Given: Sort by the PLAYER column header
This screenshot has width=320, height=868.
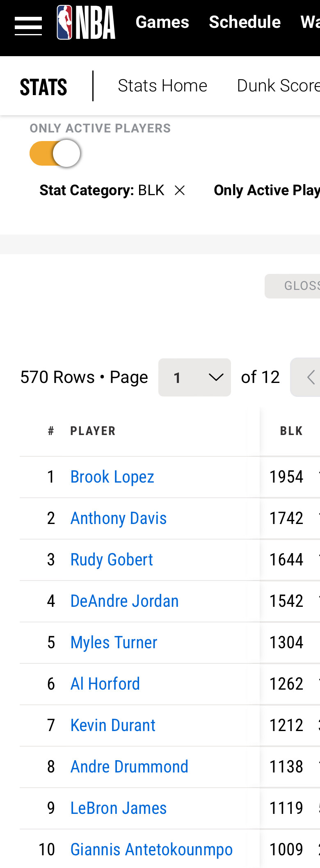Looking at the screenshot, I should (x=93, y=431).
